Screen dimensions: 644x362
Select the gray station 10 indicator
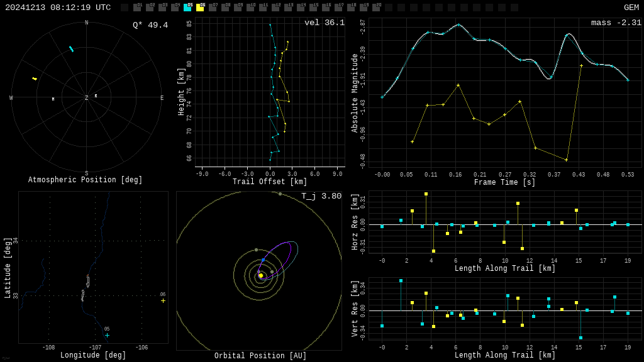[250, 8]
